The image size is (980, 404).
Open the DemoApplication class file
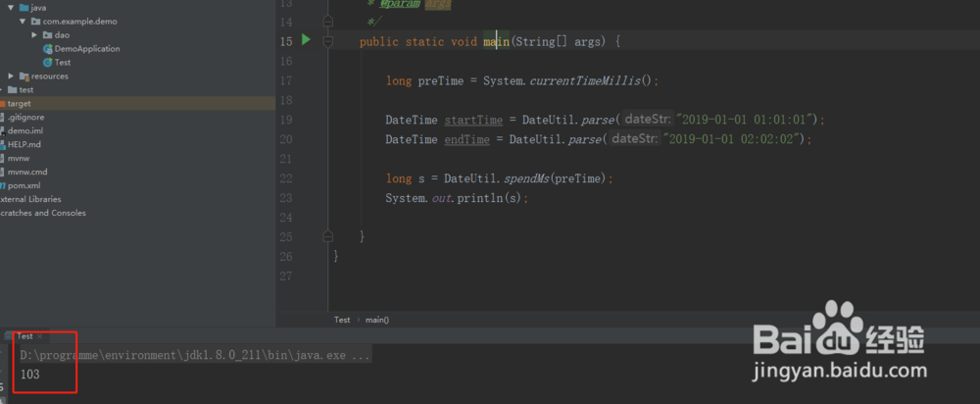coord(87,49)
